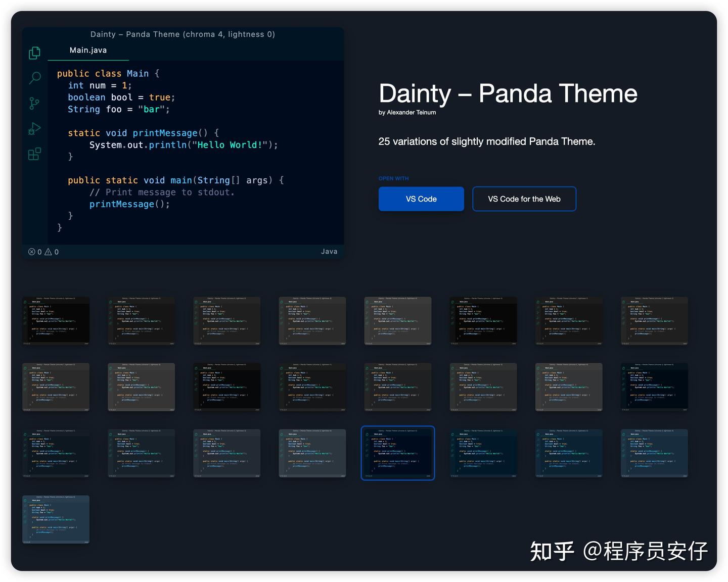
Task: Click the printMessage() call in the code preview
Action: [x=121, y=204]
